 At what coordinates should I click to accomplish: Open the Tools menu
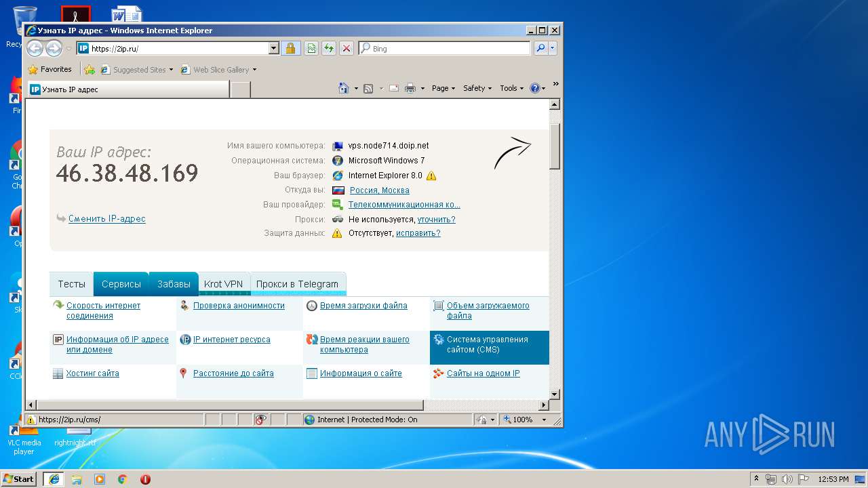pyautogui.click(x=512, y=88)
